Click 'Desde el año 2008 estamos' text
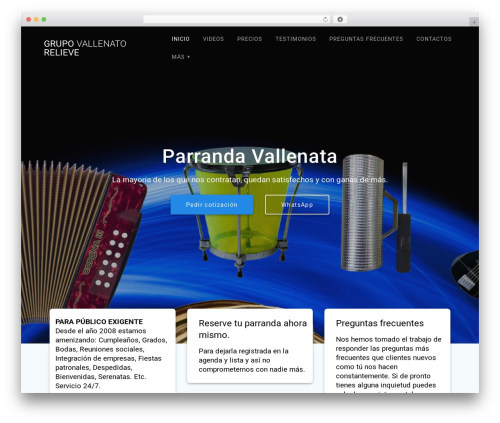 coord(101,331)
